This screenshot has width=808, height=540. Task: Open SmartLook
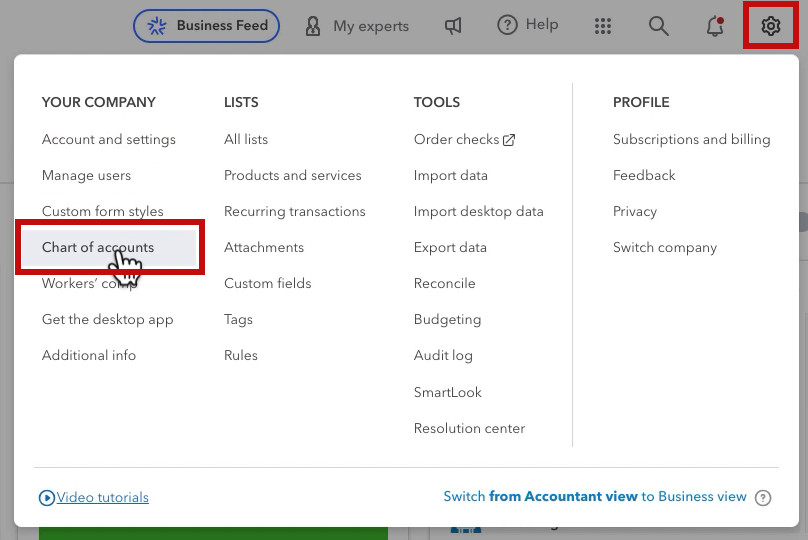coord(447,393)
